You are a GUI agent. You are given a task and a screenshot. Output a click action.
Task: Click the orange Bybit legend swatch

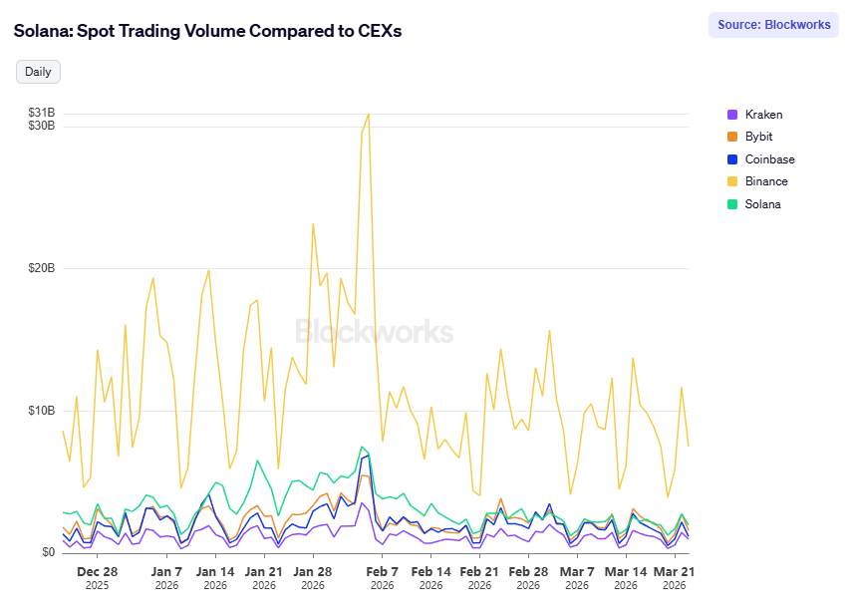[x=733, y=137]
